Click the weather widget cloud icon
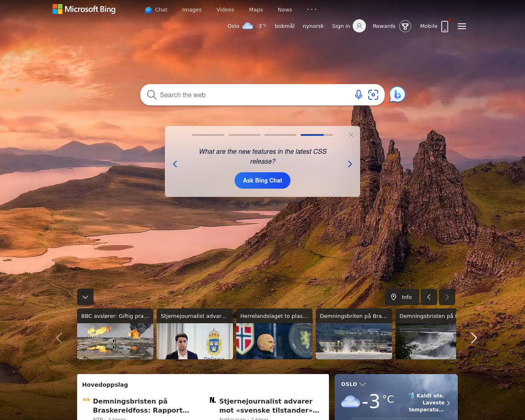Viewport: 525px width, 420px height. point(351,401)
